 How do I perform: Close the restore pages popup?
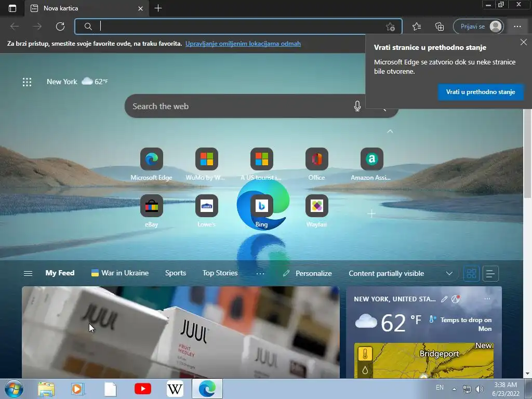[x=524, y=42]
